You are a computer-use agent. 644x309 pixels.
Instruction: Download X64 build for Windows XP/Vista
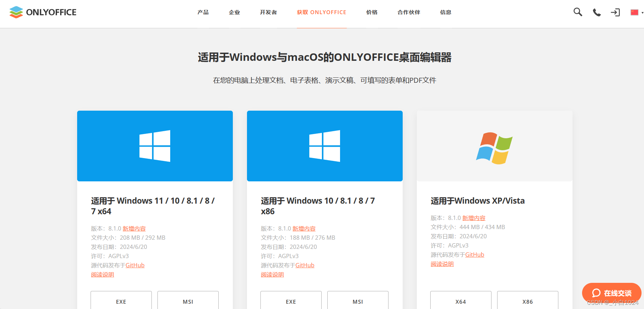click(461, 300)
